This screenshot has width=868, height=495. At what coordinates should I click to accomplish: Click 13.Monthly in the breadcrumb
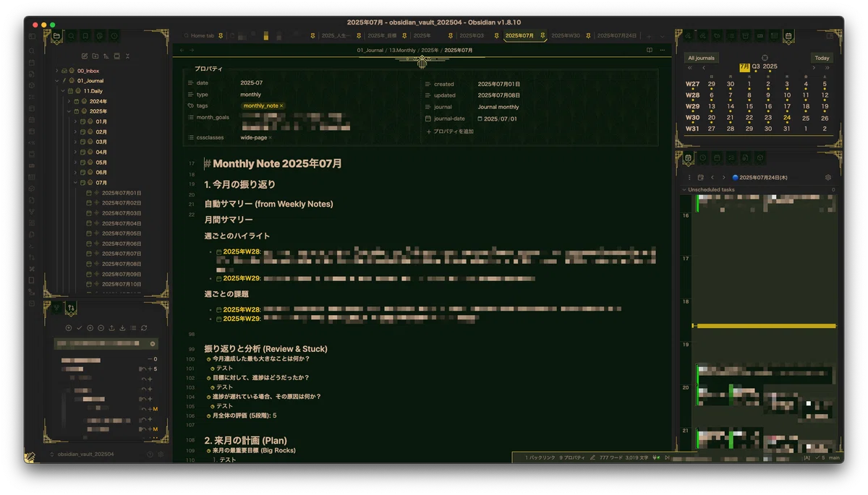point(402,50)
